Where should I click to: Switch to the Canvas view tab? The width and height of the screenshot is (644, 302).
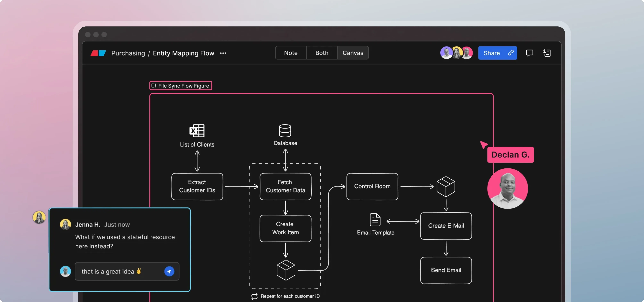[x=353, y=53]
